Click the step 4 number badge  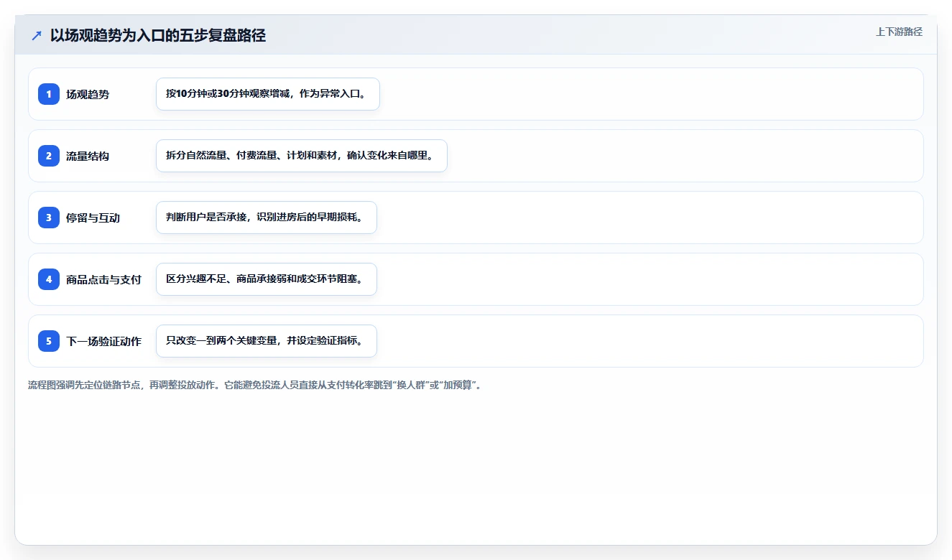pyautogui.click(x=49, y=279)
